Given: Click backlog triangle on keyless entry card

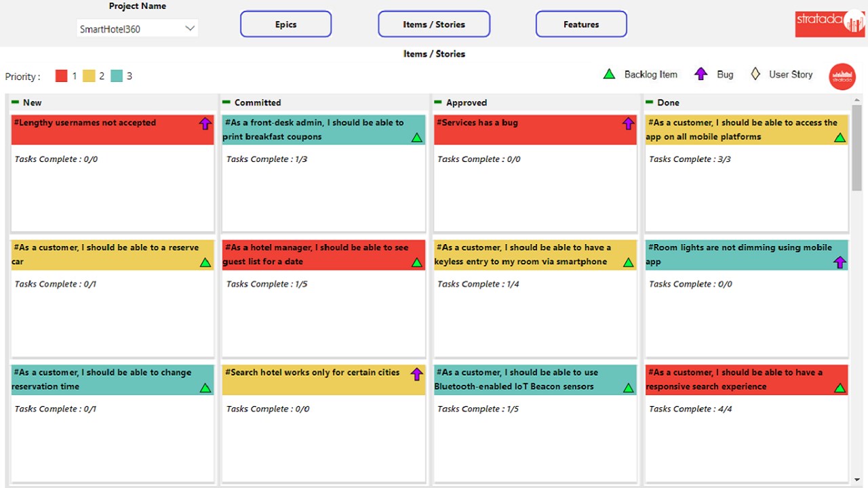Looking at the screenshot, I should 629,262.
